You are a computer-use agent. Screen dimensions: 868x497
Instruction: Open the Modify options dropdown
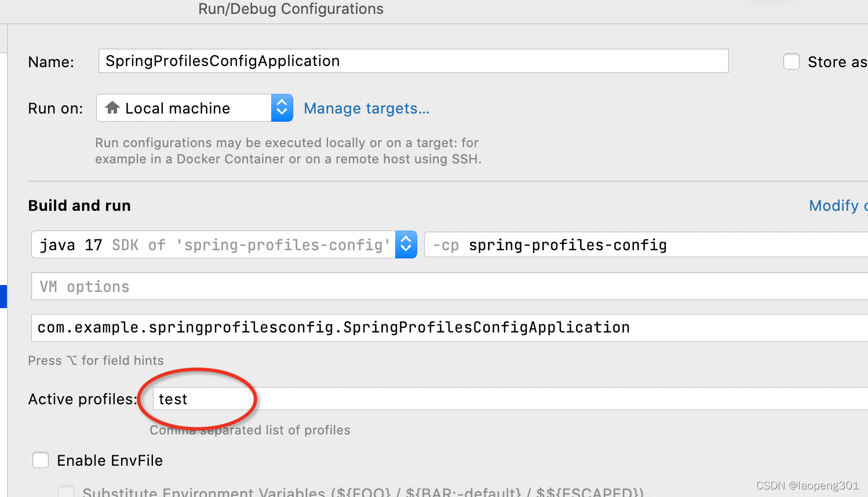click(x=837, y=206)
